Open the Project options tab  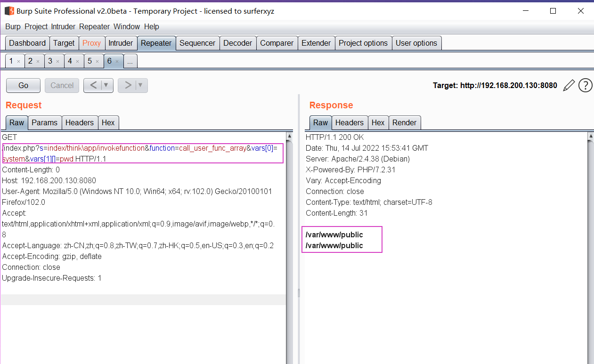pyautogui.click(x=363, y=43)
